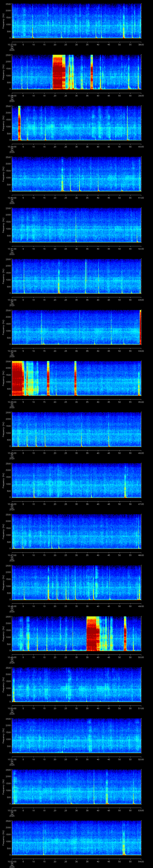Click the spectrogram panel starting at 10:52:00
The width and height of the screenshot is (153, 868).
click(x=76, y=787)
